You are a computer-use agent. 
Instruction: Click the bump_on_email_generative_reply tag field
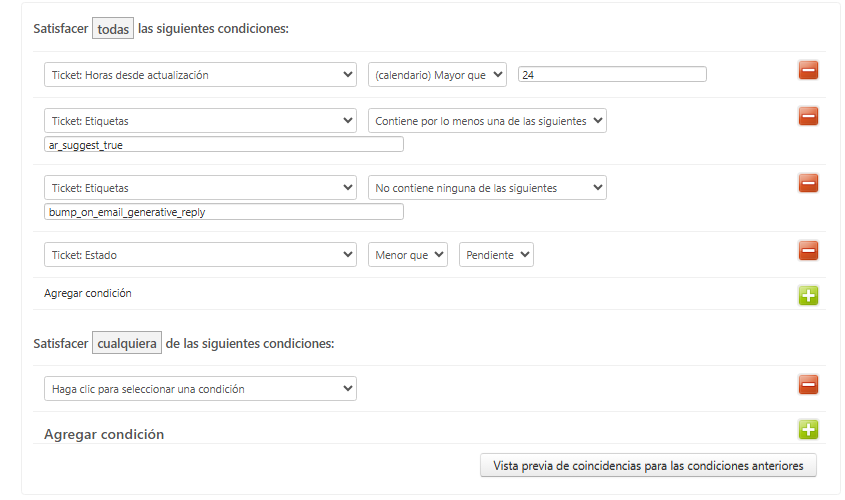click(x=223, y=211)
